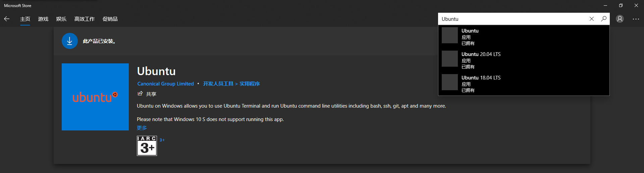
Task: Open Canonical Group Limited publisher link
Action: [166, 84]
